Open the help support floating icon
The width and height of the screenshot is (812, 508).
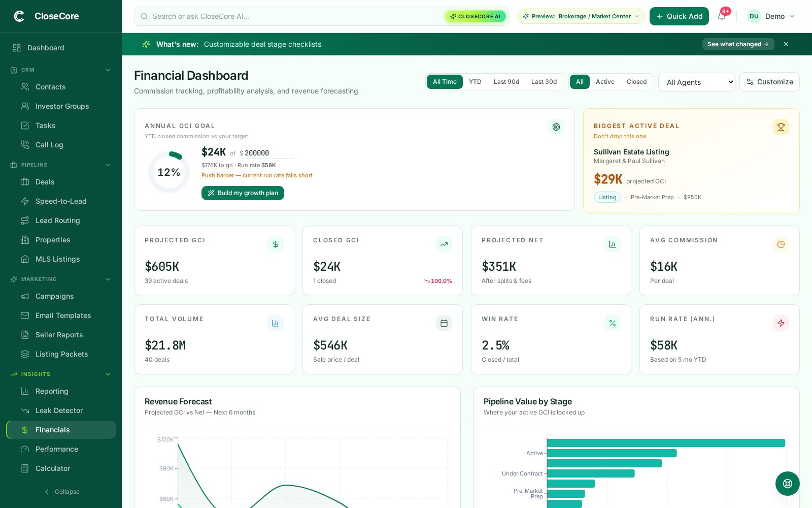pyautogui.click(x=788, y=484)
